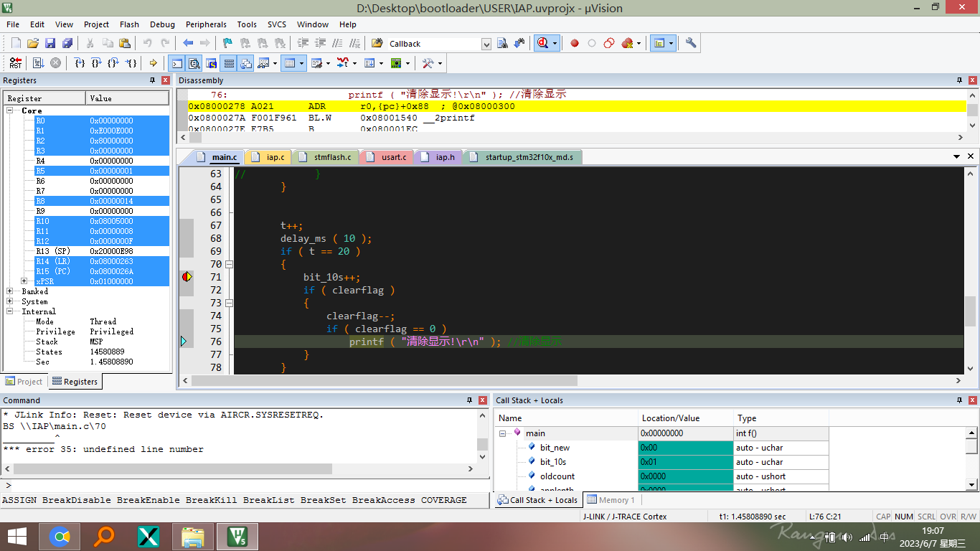Expand the xPSR register
Viewport: 980px width, 551px height.
pyautogui.click(x=24, y=281)
